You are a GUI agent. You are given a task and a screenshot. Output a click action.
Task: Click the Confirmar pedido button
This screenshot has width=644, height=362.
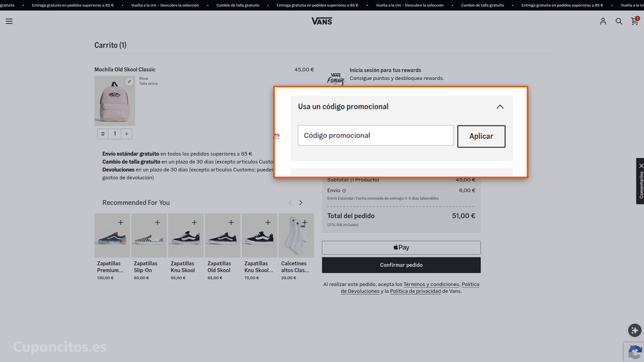tap(401, 265)
